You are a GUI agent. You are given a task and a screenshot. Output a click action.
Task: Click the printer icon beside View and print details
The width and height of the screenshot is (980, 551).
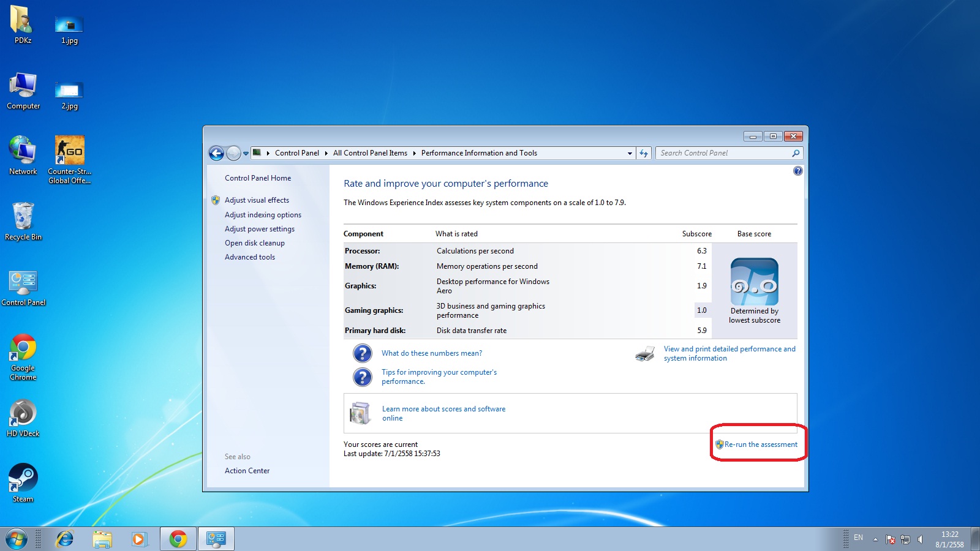645,354
